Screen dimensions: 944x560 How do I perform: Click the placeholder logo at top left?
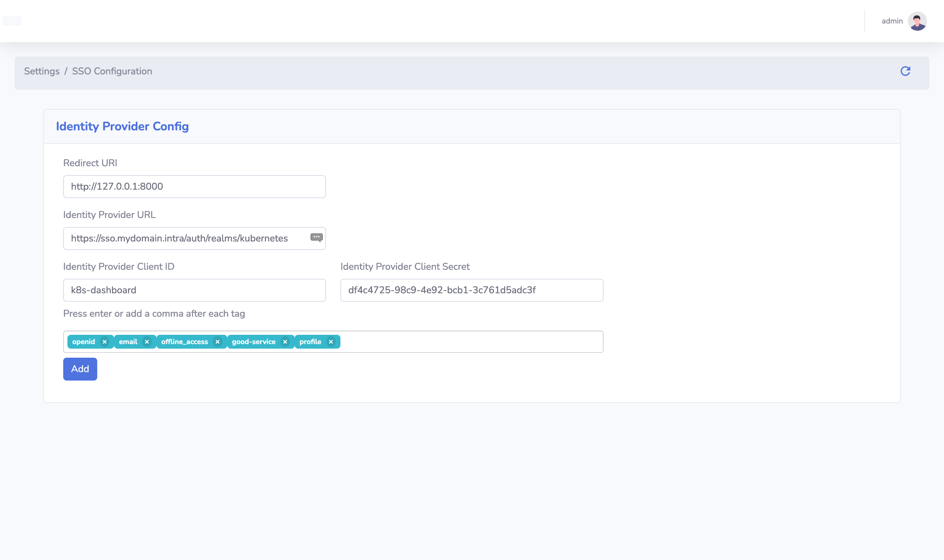(12, 21)
